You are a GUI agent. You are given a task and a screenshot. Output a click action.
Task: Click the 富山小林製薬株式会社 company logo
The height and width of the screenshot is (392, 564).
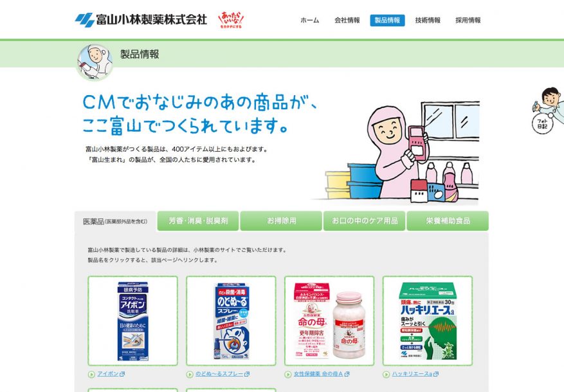pyautogui.click(x=141, y=20)
